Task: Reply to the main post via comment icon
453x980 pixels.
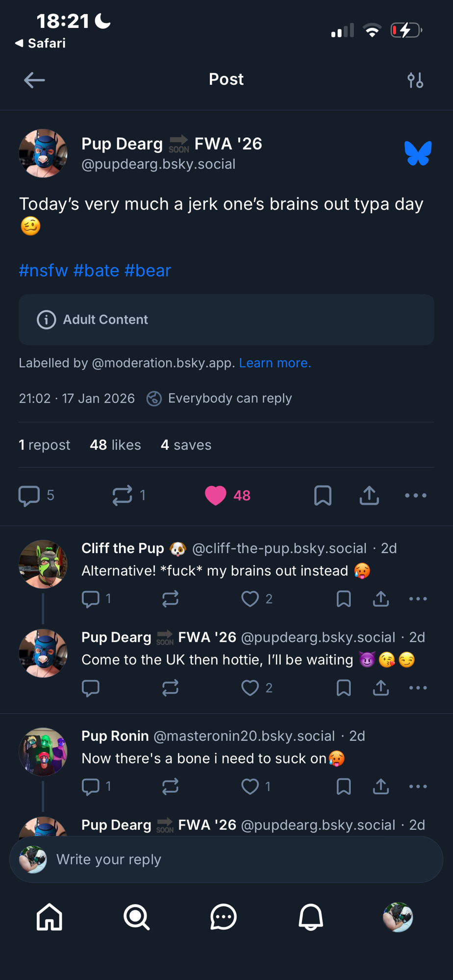Action: 29,495
